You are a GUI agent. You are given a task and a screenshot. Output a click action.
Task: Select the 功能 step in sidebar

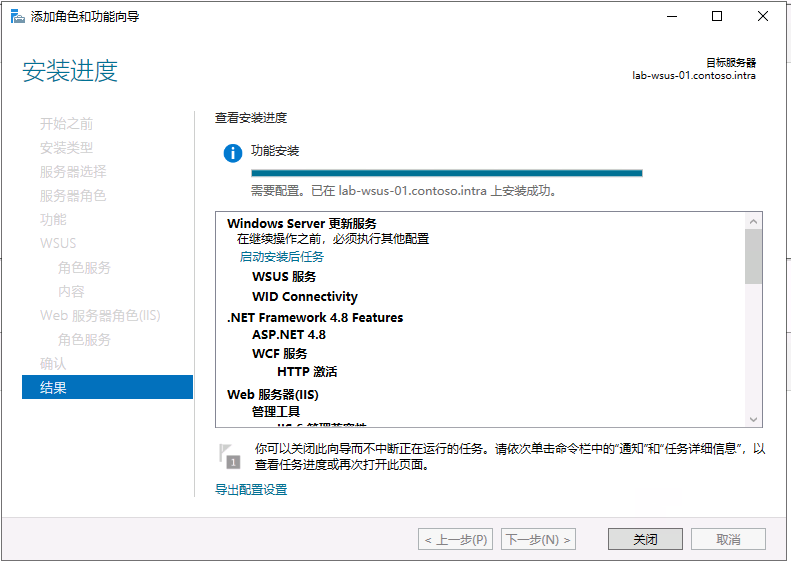[53, 219]
